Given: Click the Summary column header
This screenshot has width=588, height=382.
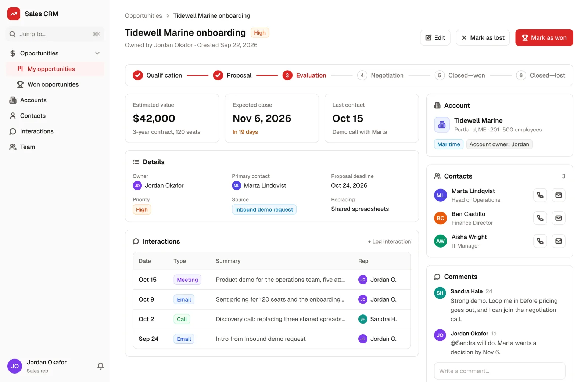Looking at the screenshot, I should [x=228, y=261].
